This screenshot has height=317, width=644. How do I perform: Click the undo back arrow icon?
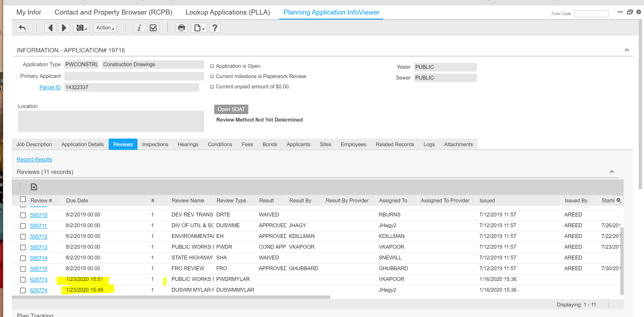point(22,27)
